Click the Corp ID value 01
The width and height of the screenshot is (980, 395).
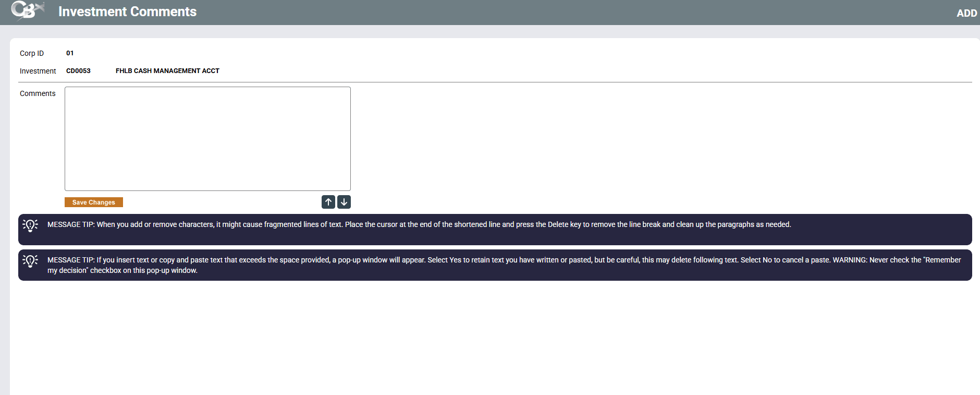[x=70, y=53]
